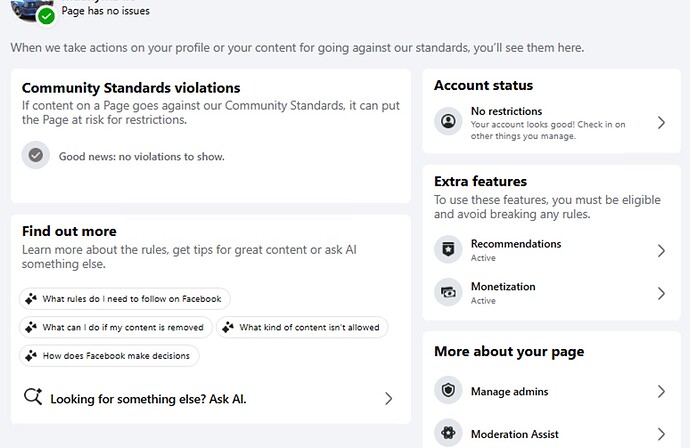Click 'Active' status under Recommendations
Viewport: 690px width, 448px height.
(x=483, y=258)
